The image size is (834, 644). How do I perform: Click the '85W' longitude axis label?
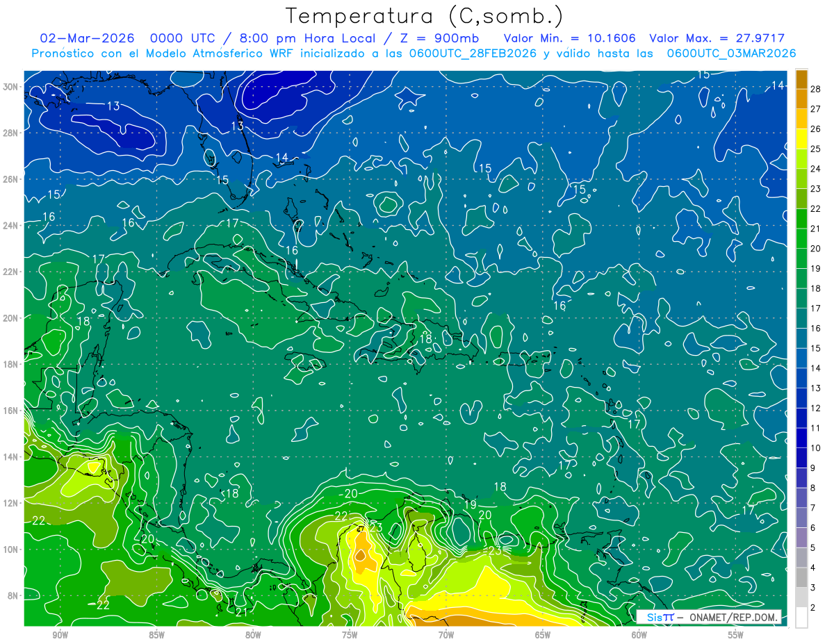(156, 634)
